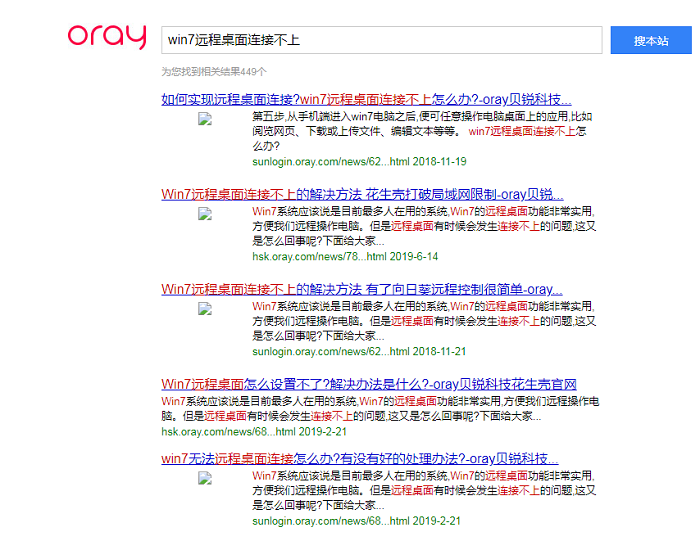Viewport: 700px width, 541px height.
Task: Open result Win7远程桌面怎么设置不了?解决办法是什么
Action: click(369, 384)
